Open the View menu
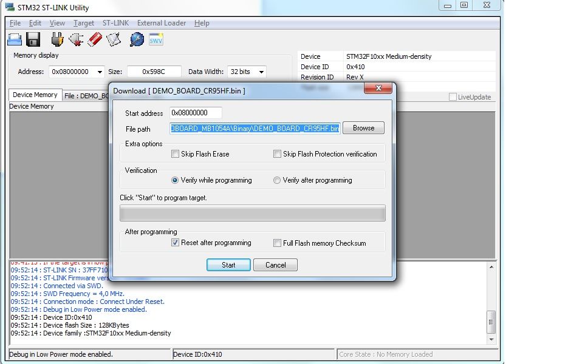This screenshot has height=364, width=588. click(x=57, y=23)
